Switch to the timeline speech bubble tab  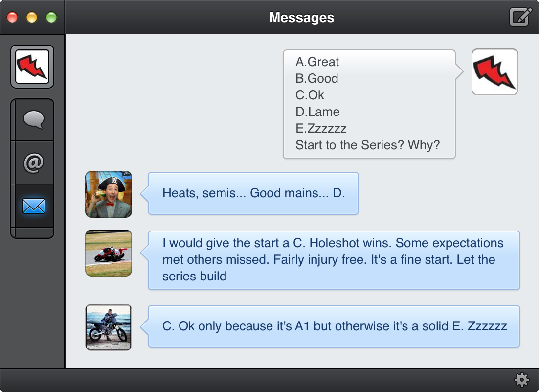coord(33,120)
